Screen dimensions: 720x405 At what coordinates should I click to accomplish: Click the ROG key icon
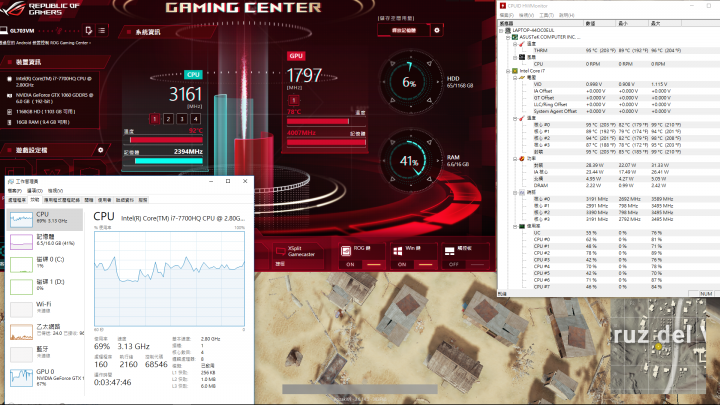pos(346,251)
